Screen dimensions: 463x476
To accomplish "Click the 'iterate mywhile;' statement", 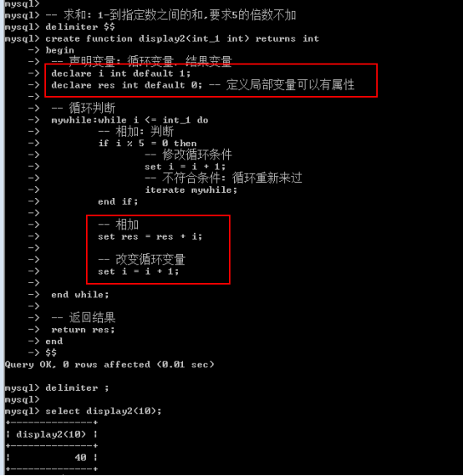I will pos(191,190).
